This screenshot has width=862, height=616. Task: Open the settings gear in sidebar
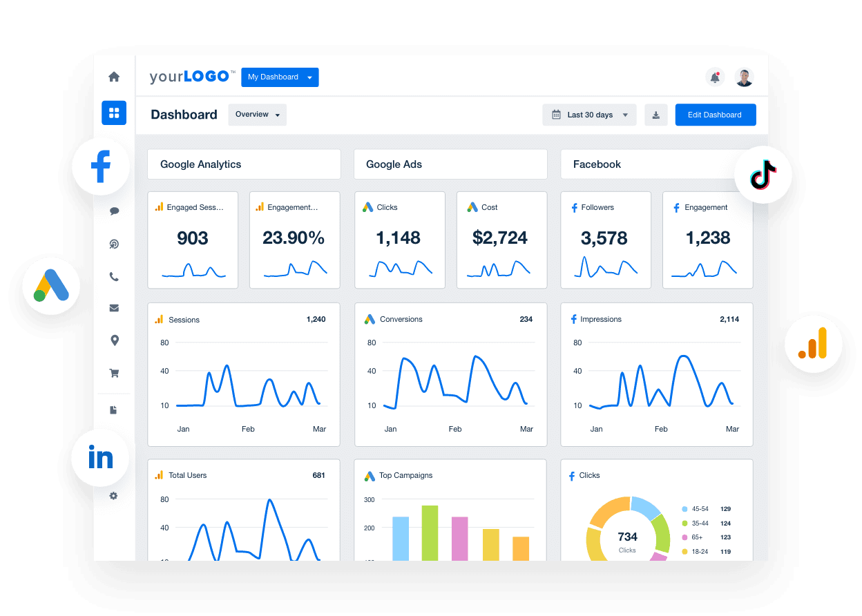(113, 496)
